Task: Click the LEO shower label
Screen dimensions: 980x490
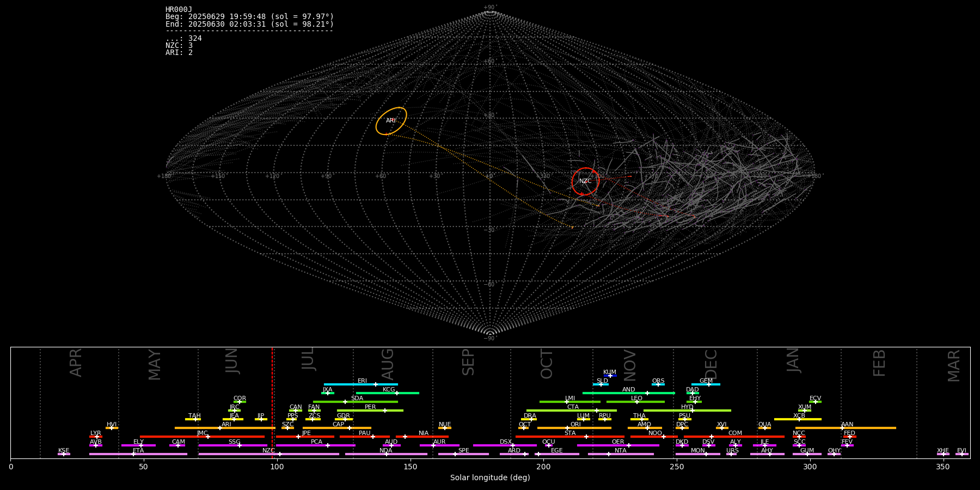Action: (x=637, y=398)
